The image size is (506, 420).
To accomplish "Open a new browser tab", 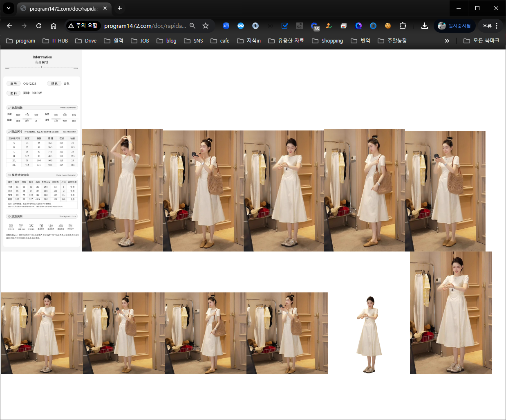I will coord(120,8).
